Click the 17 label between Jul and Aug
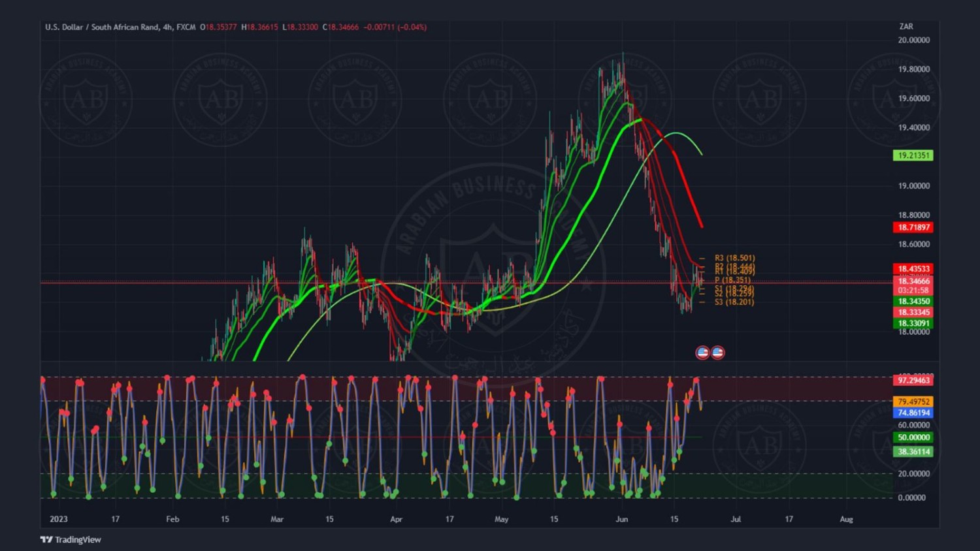Image resolution: width=980 pixels, height=551 pixels. click(x=789, y=520)
